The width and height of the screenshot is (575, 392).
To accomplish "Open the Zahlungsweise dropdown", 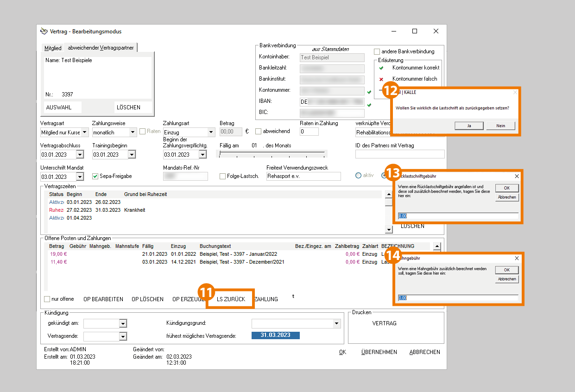I will [133, 133].
